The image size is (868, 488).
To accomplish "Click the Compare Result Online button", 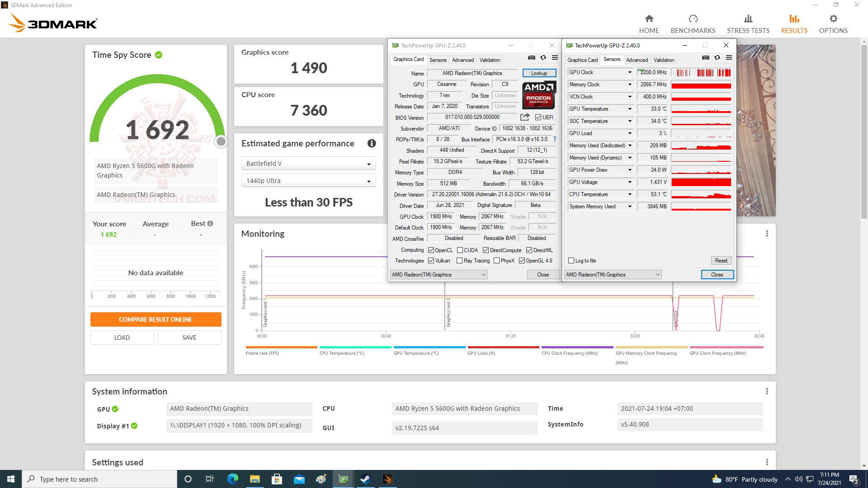I will tap(156, 319).
